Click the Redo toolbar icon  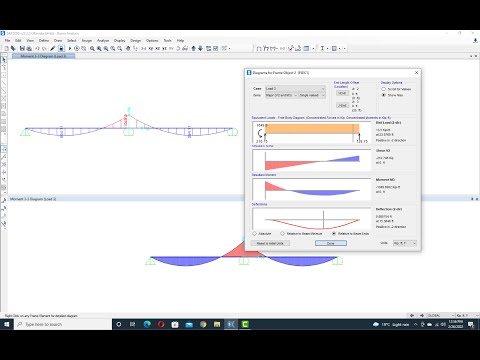pyautogui.click(x=44, y=49)
